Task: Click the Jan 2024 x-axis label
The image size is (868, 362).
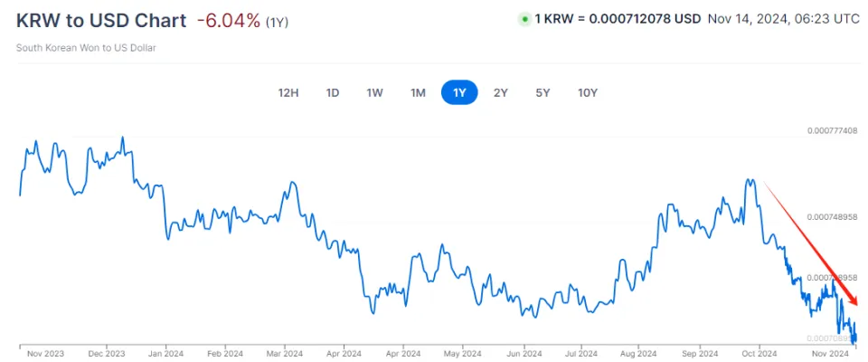Action: (x=165, y=354)
